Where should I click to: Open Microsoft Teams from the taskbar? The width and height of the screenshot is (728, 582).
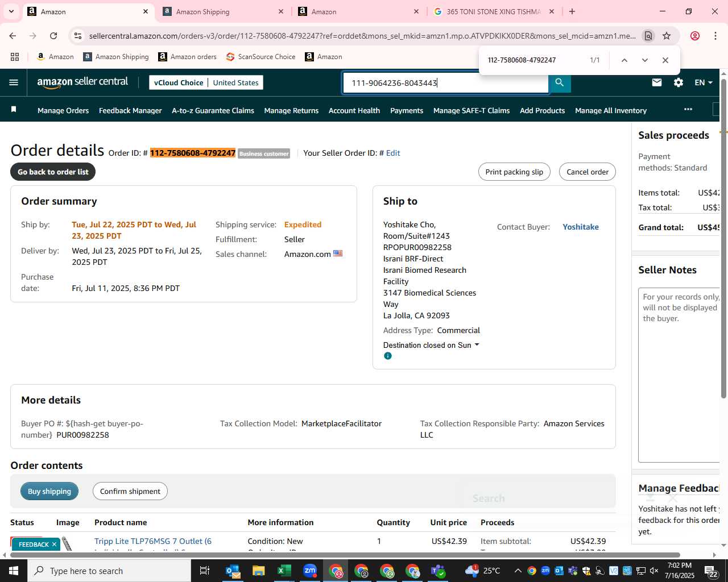(438, 571)
